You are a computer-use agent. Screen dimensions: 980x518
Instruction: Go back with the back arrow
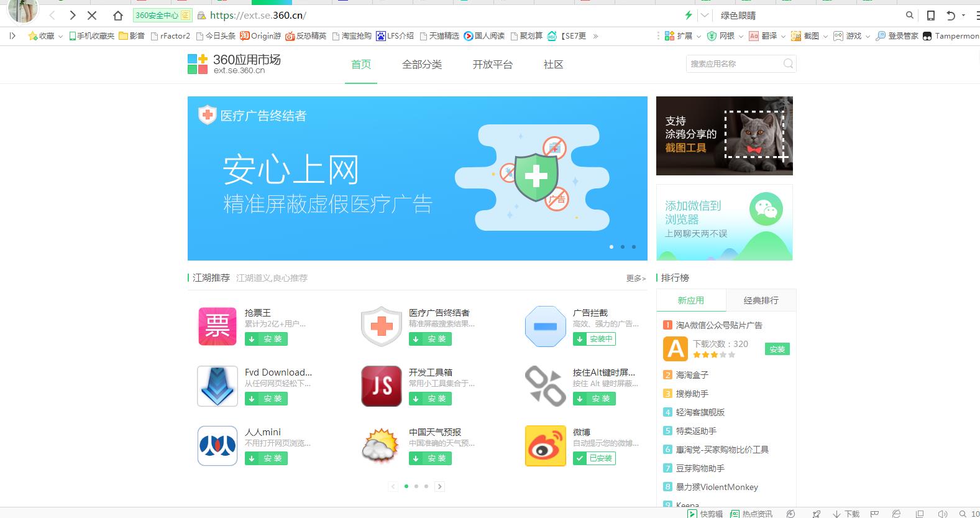[52, 16]
